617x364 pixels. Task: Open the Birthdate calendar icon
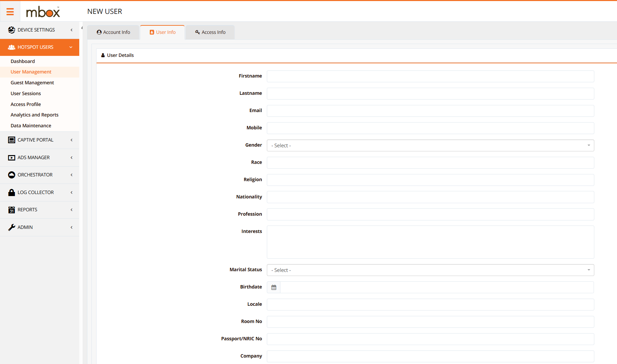tap(274, 287)
